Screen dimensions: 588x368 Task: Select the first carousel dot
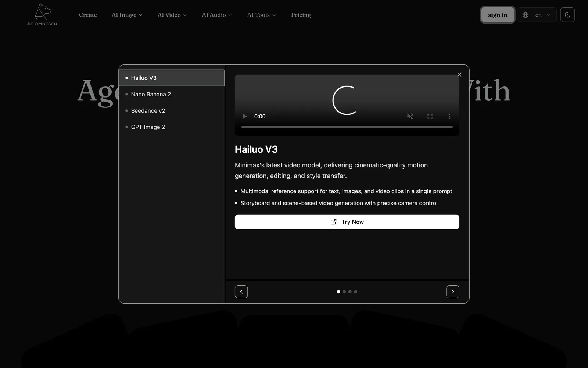coord(338,292)
